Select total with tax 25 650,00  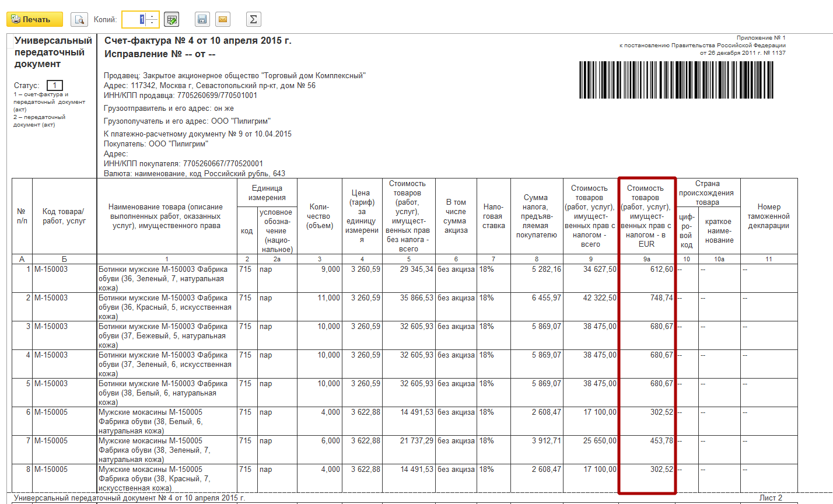click(600, 441)
